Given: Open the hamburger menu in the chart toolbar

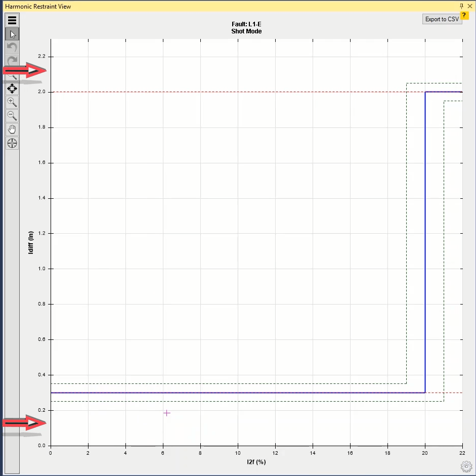Looking at the screenshot, I should coord(12,20).
